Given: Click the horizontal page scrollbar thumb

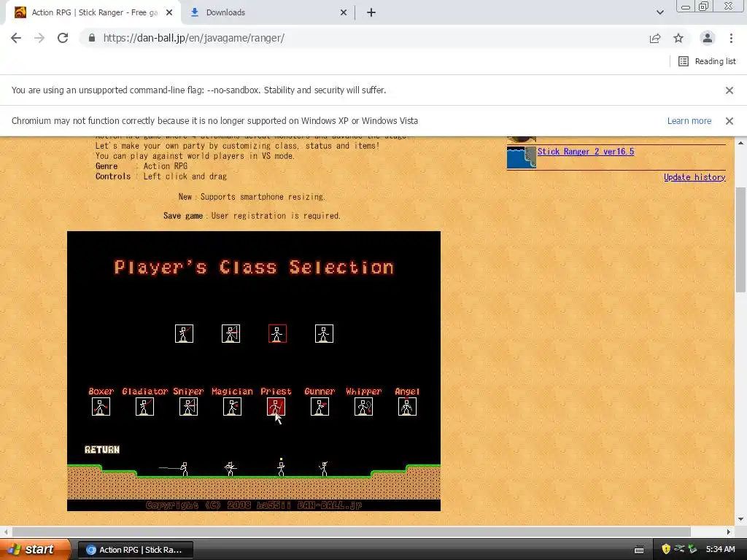Looking at the screenshot, I should [352, 532].
